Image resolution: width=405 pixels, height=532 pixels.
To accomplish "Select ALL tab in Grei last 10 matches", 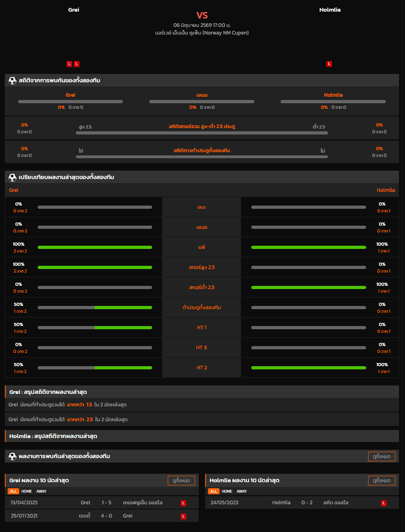I will pos(14,491).
